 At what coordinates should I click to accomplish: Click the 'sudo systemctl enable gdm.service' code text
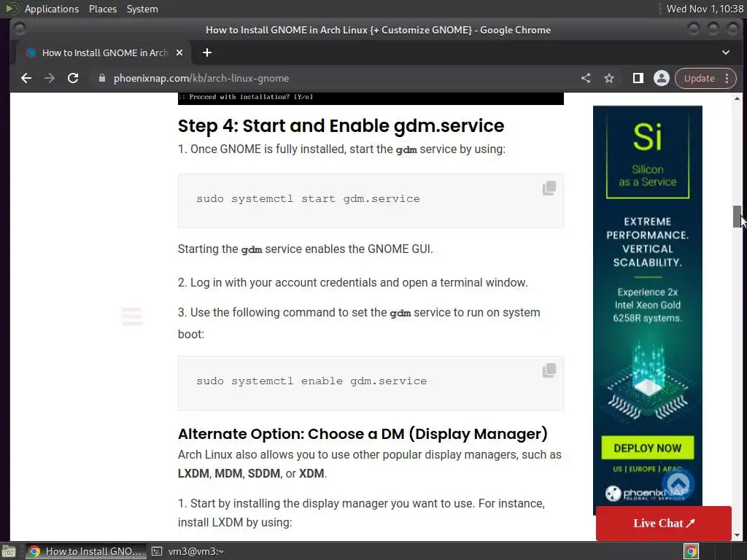(311, 381)
